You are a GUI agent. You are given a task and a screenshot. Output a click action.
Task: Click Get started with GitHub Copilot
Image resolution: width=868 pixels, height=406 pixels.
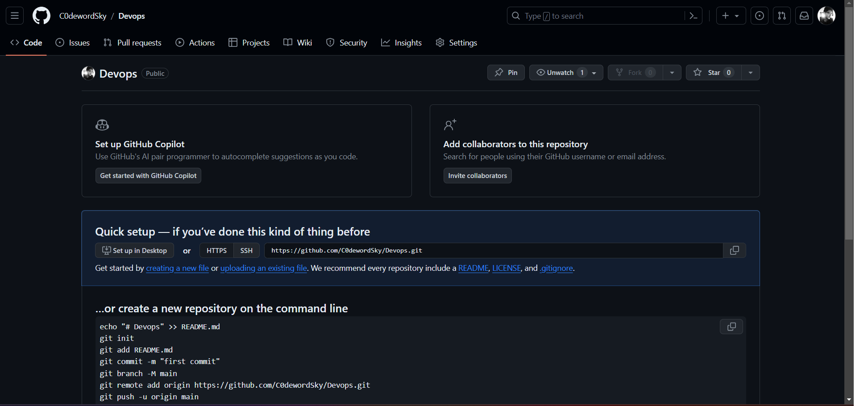[148, 176]
